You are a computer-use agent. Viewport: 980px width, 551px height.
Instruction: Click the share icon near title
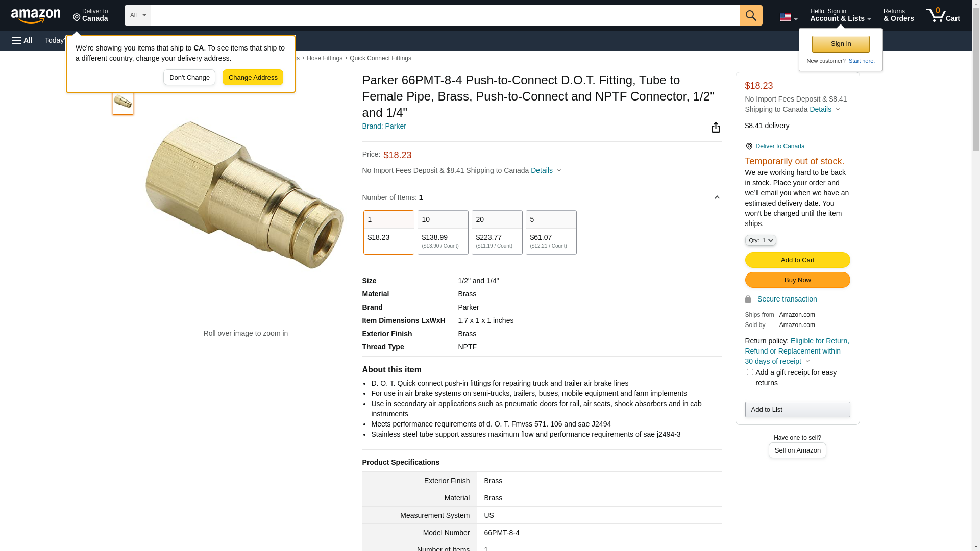pos(716,128)
